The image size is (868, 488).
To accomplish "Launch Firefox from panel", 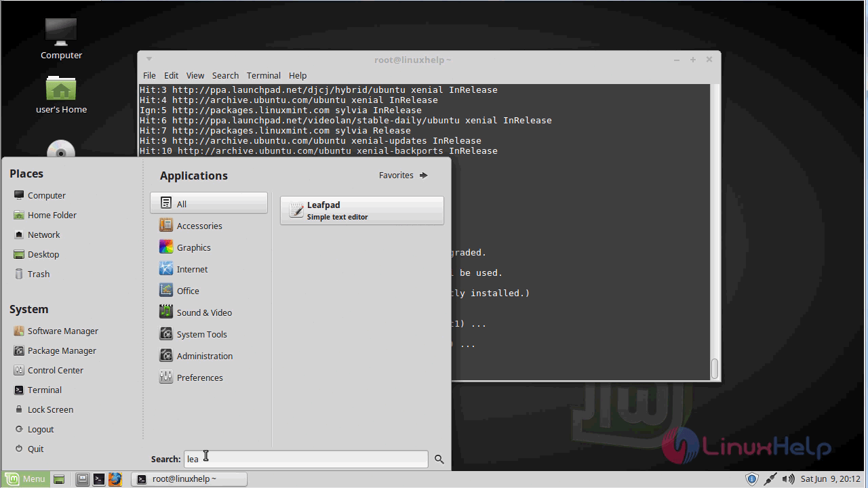I will [x=115, y=479].
